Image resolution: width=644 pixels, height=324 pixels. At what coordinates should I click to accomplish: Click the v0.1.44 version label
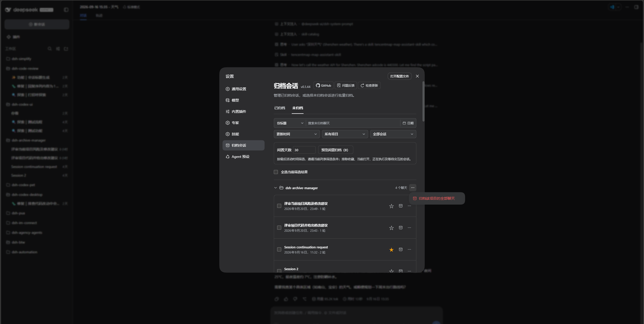coord(305,87)
